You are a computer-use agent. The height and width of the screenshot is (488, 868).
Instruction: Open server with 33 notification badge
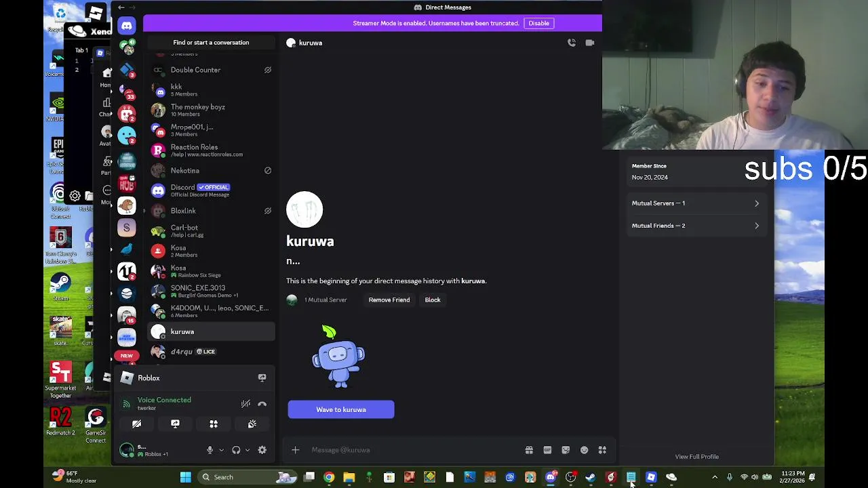(127, 91)
